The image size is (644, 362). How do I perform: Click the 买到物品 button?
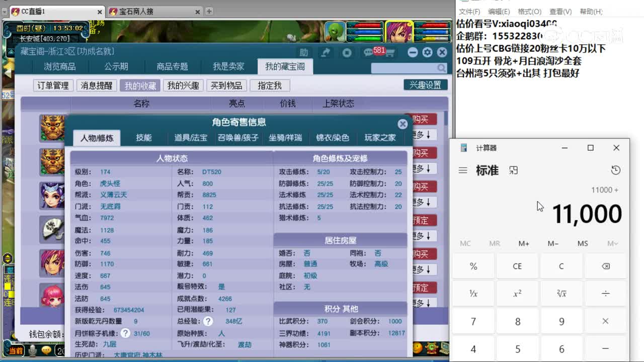(x=226, y=85)
